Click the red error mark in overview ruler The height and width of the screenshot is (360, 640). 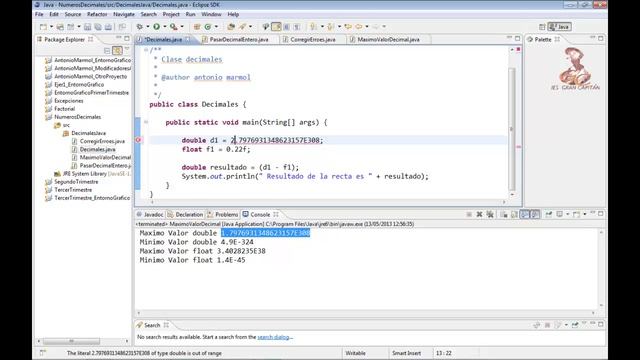pyautogui.click(x=518, y=147)
